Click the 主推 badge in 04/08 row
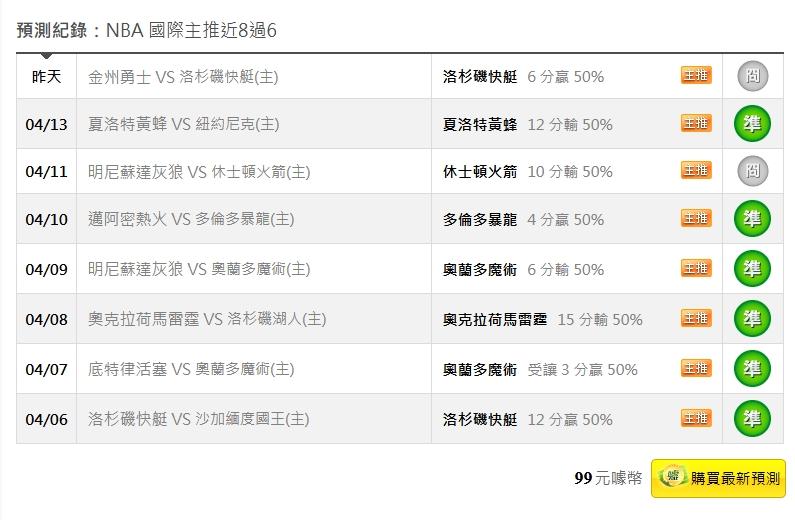The width and height of the screenshot is (795, 520). 696,318
